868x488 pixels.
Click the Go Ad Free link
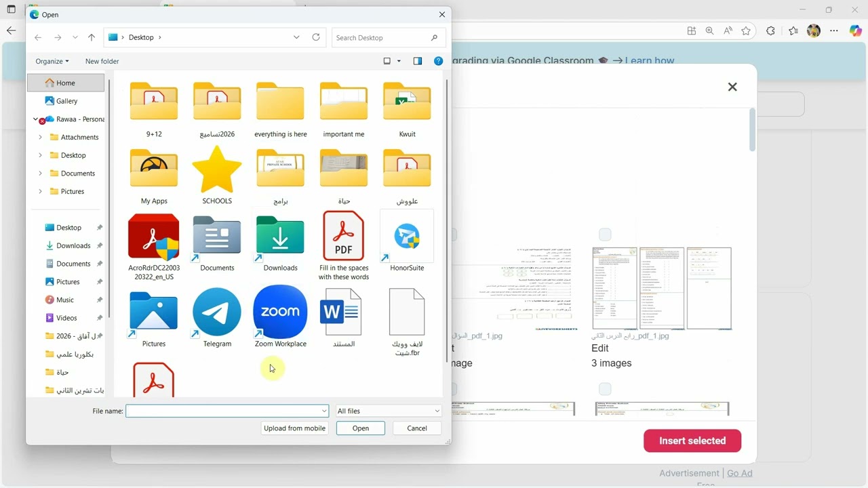click(x=740, y=473)
